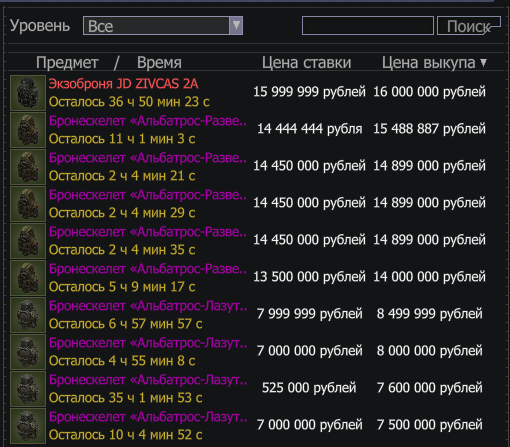Click the Экзоброня JD ZIVCAS 2A item icon
This screenshot has width=510, height=447.
click(28, 93)
